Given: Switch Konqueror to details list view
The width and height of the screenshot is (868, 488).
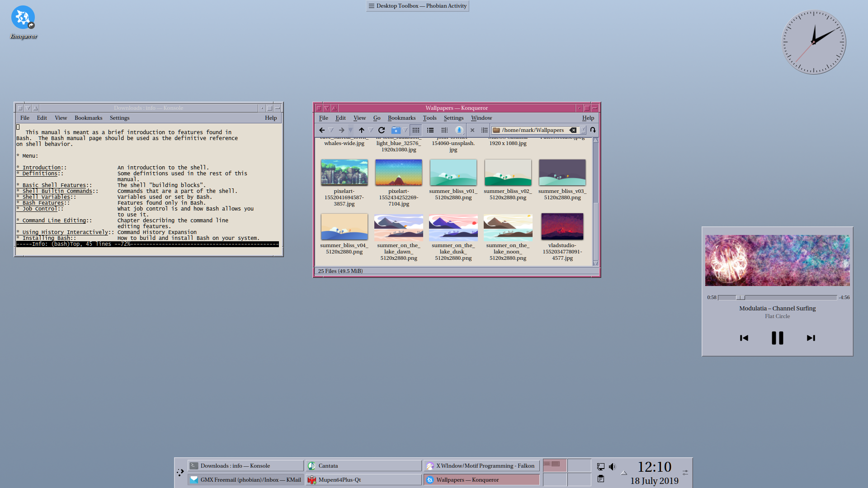Looking at the screenshot, I should [x=430, y=130].
